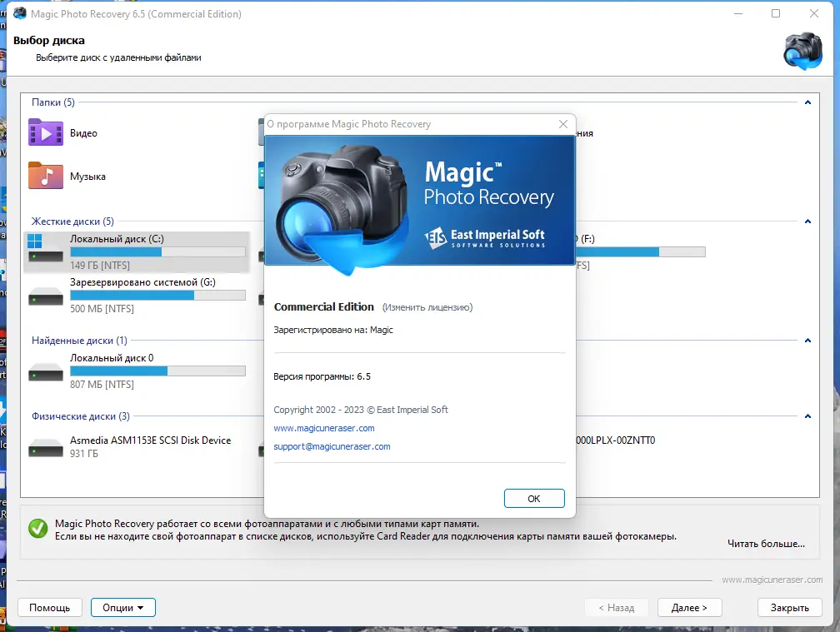
Task: Click usage bar of Локальный диск 0
Action: tap(157, 371)
